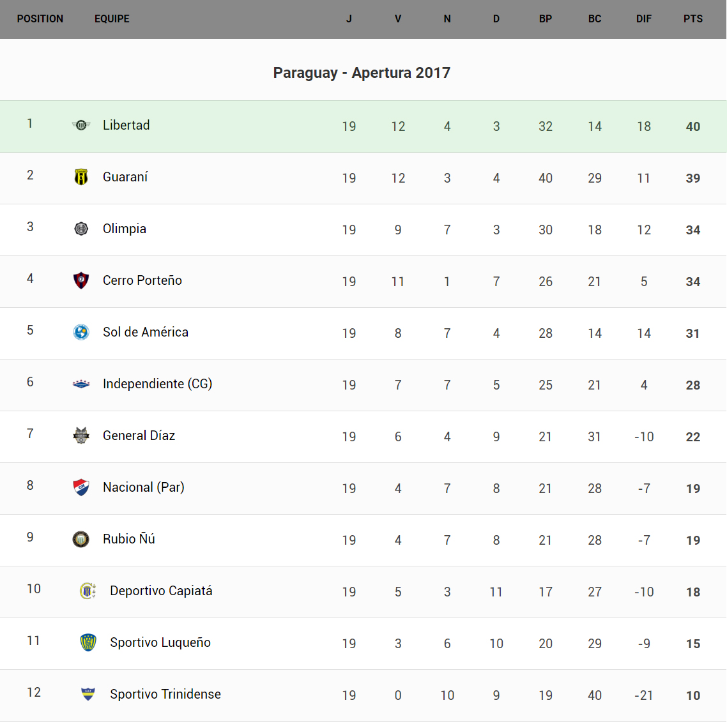The height and width of the screenshot is (728, 727).
Task: Click the General Díaz crest icon
Action: pyautogui.click(x=81, y=436)
